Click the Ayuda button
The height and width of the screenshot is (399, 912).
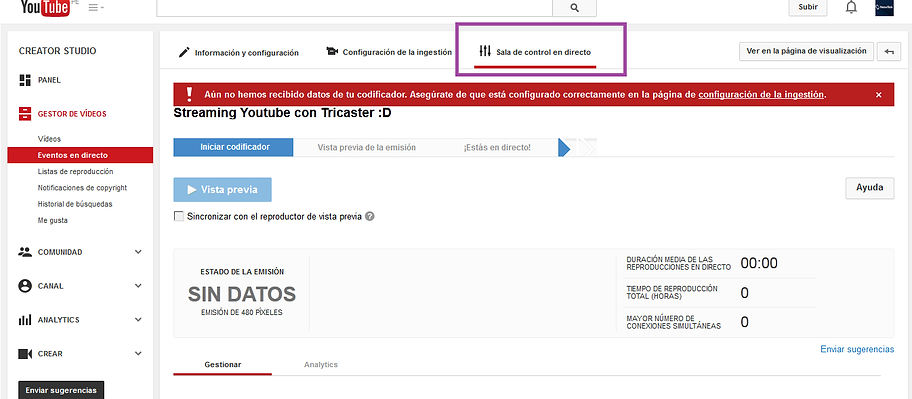point(870,188)
